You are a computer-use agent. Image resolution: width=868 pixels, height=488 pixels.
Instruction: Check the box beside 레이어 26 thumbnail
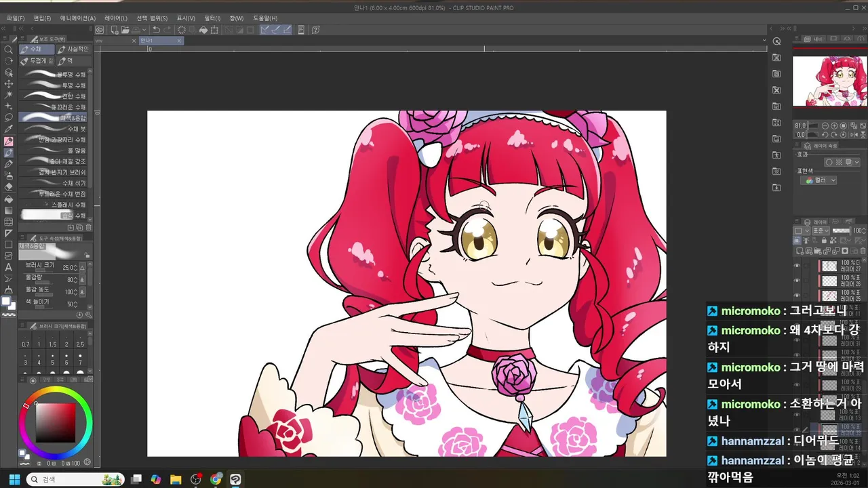[x=806, y=281]
